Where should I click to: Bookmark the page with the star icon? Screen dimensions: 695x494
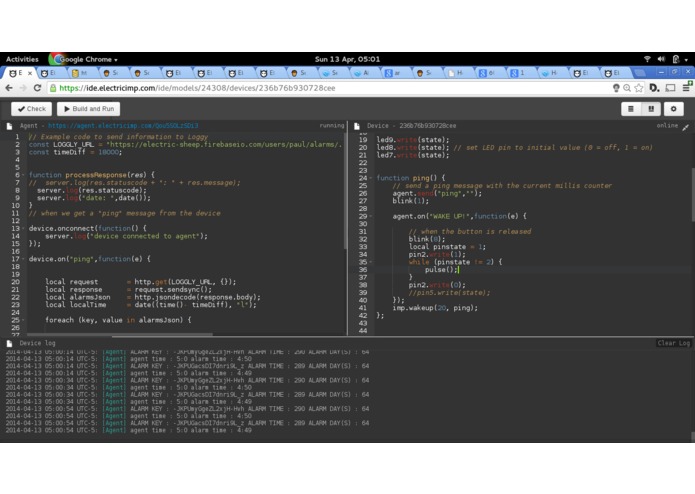pyautogui.click(x=639, y=88)
